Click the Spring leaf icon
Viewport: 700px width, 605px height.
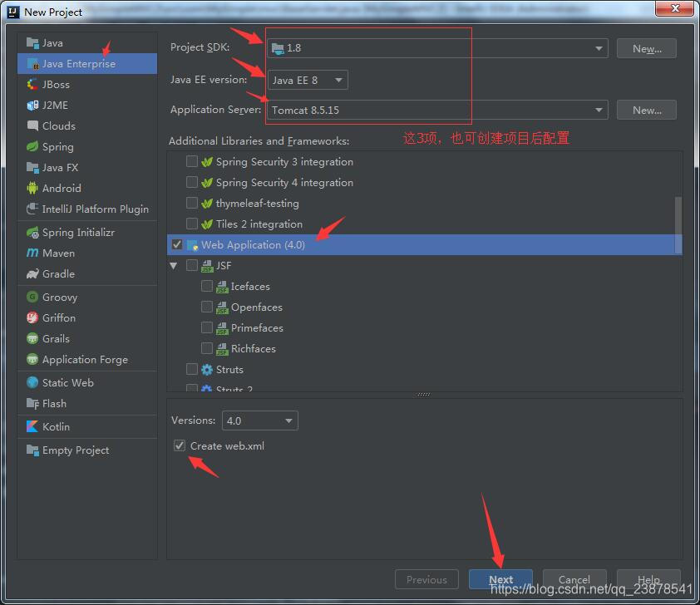click(32, 147)
